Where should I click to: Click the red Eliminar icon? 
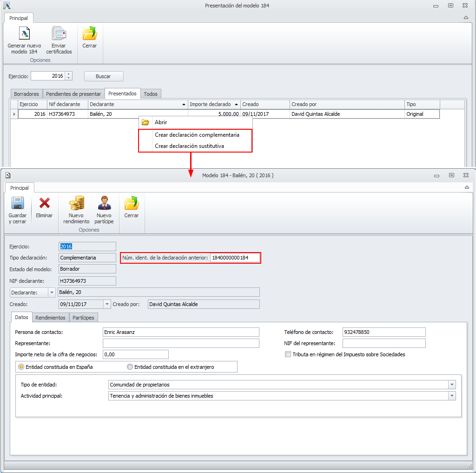coord(44,203)
